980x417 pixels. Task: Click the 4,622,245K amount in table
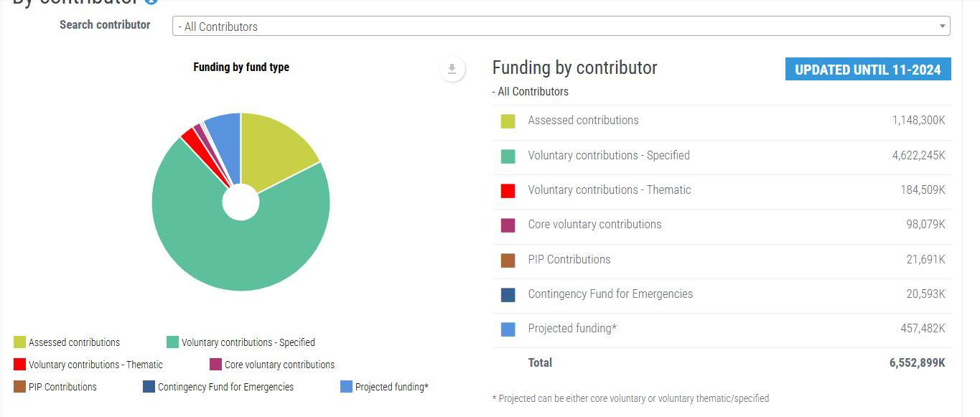[x=918, y=156]
